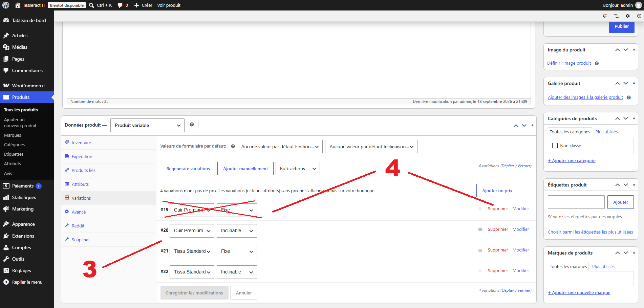Tick the Non classé category checkbox
Viewport: 644px width, 308px height.
pyautogui.click(x=555, y=146)
